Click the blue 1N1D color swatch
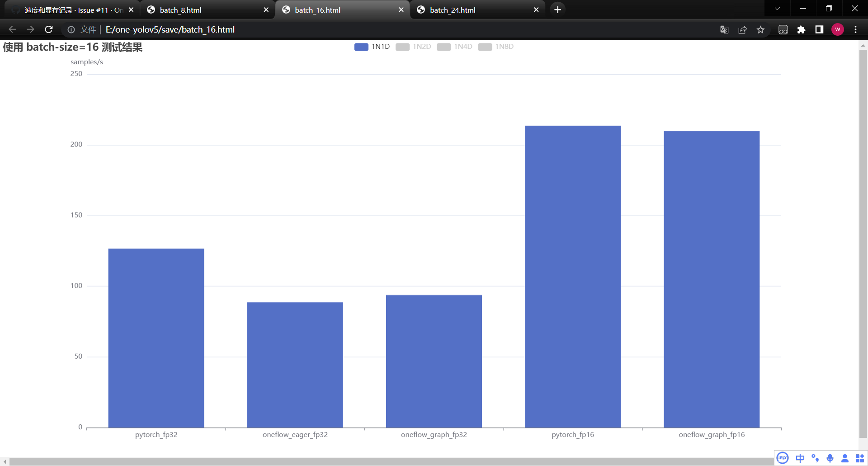The height and width of the screenshot is (466, 868). [x=361, y=47]
